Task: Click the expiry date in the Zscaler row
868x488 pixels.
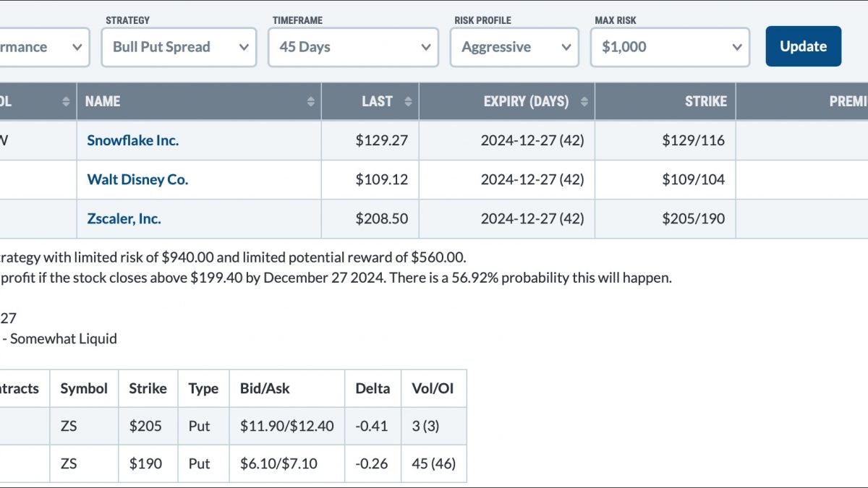Action: 532,218
